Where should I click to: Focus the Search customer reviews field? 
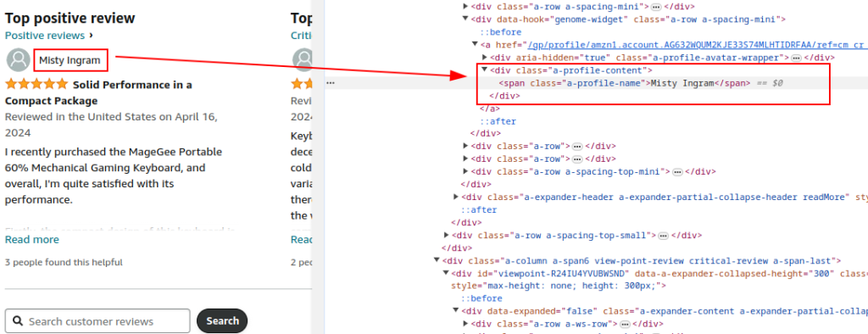click(97, 321)
